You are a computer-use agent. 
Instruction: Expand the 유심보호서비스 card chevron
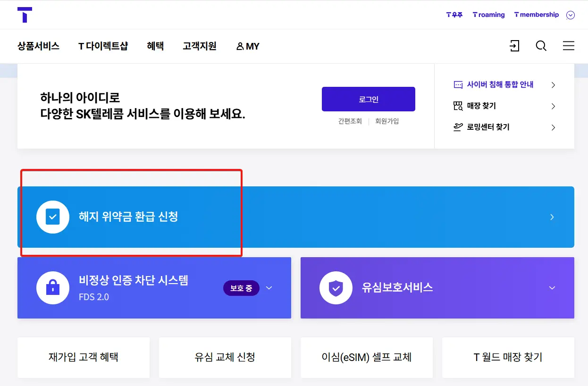pyautogui.click(x=552, y=288)
